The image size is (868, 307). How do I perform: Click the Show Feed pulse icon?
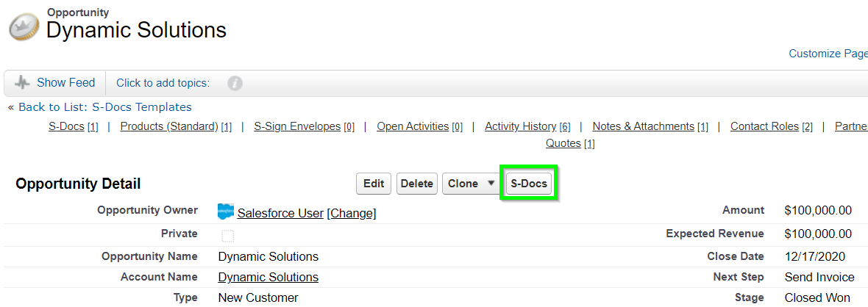click(x=22, y=83)
